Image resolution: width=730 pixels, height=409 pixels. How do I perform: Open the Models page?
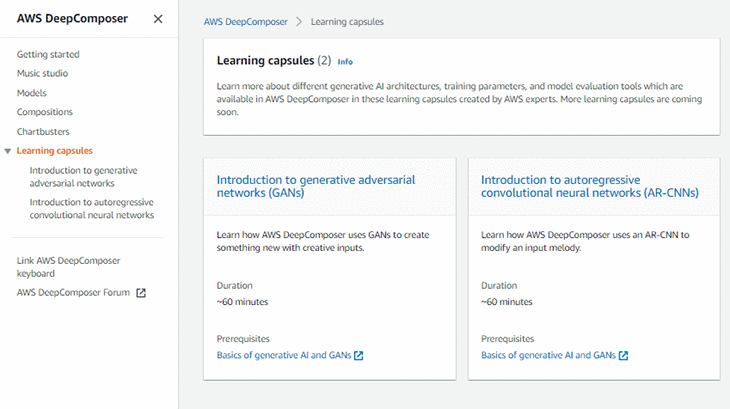pyautogui.click(x=32, y=93)
